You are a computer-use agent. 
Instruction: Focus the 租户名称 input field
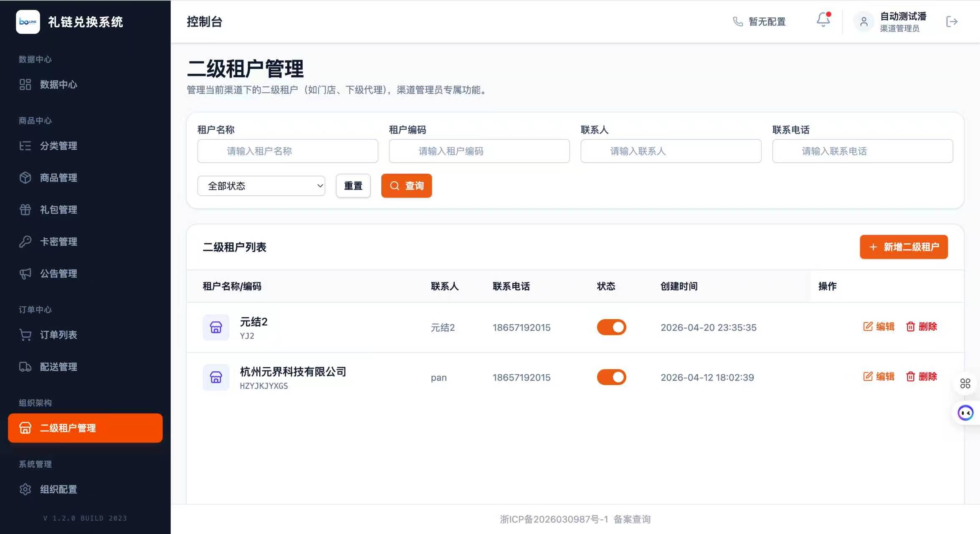point(288,151)
